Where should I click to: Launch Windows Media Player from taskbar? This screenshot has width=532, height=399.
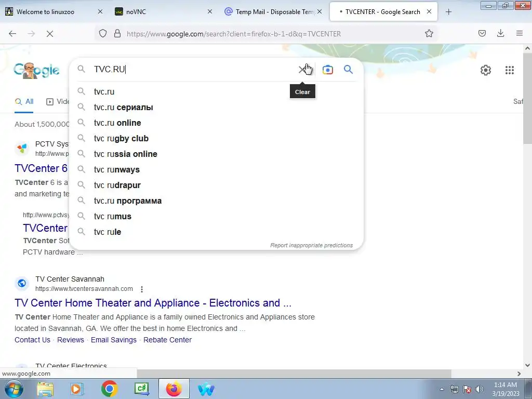(x=76, y=389)
